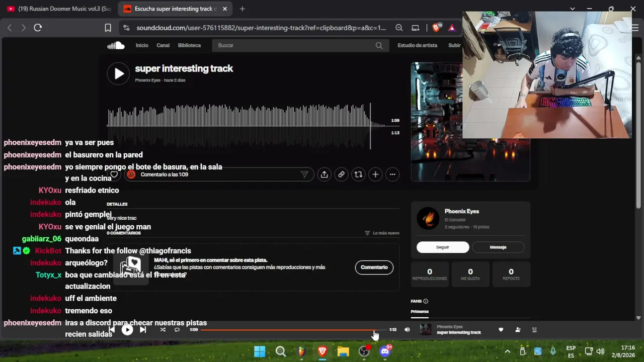
Task: Click the Comentario button
Action: [374, 267]
